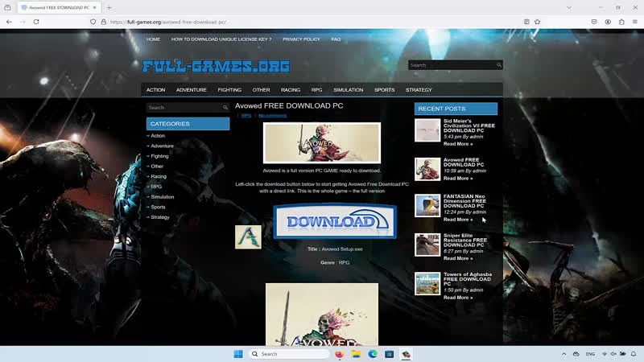The height and width of the screenshot is (362, 644).
Task: Launch Microsoft Edge from the taskbar
Action: coord(373,354)
